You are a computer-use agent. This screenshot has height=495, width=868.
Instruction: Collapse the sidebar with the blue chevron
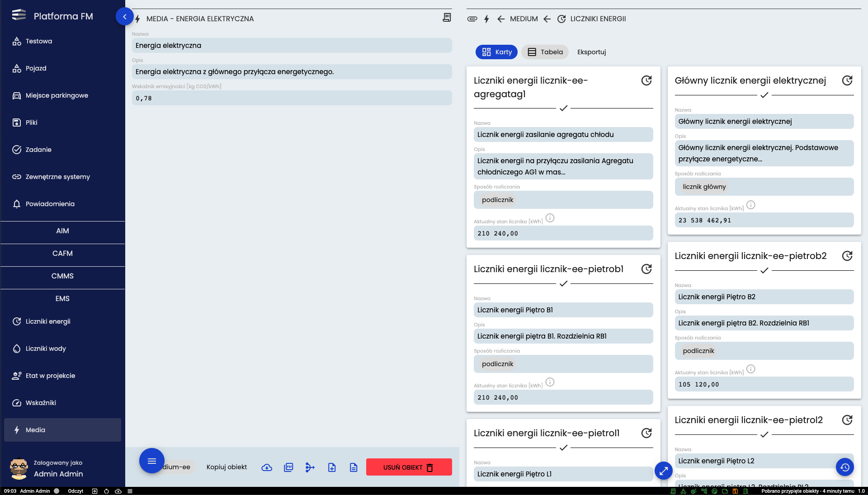pos(124,17)
